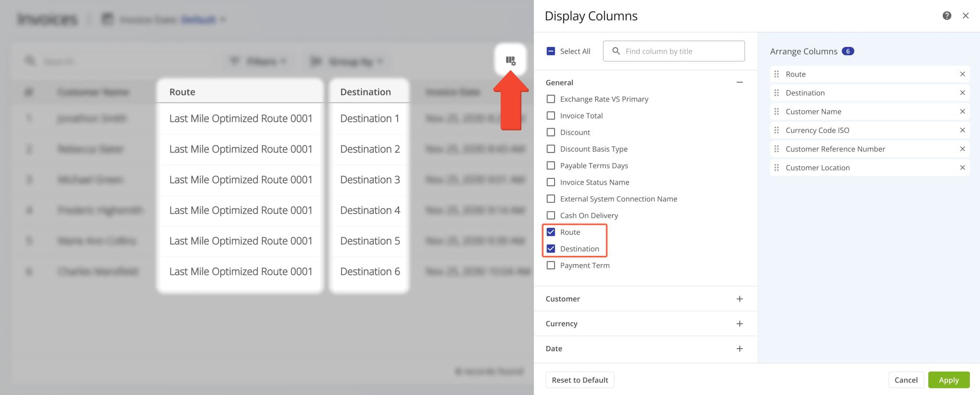This screenshot has height=395, width=980.
Task: Check Cash On Delivery column
Action: [x=551, y=215]
